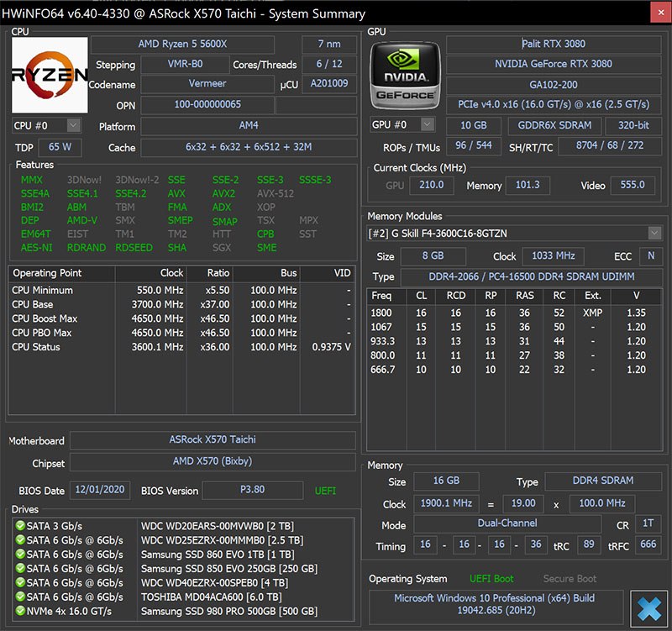Image resolution: width=672 pixels, height=631 pixels.
Task: Click status icon for TOSHIBA MD04ACA600 drive
Action: point(19,597)
